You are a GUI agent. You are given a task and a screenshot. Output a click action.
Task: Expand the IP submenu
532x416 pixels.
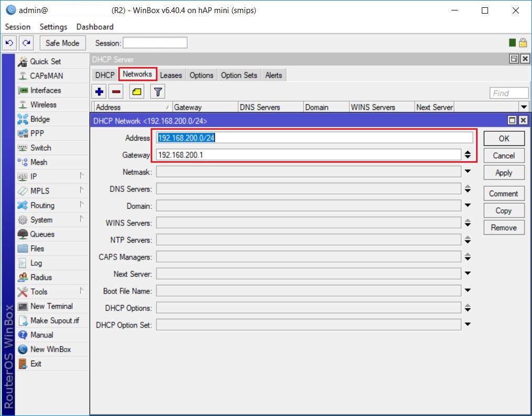(x=82, y=176)
